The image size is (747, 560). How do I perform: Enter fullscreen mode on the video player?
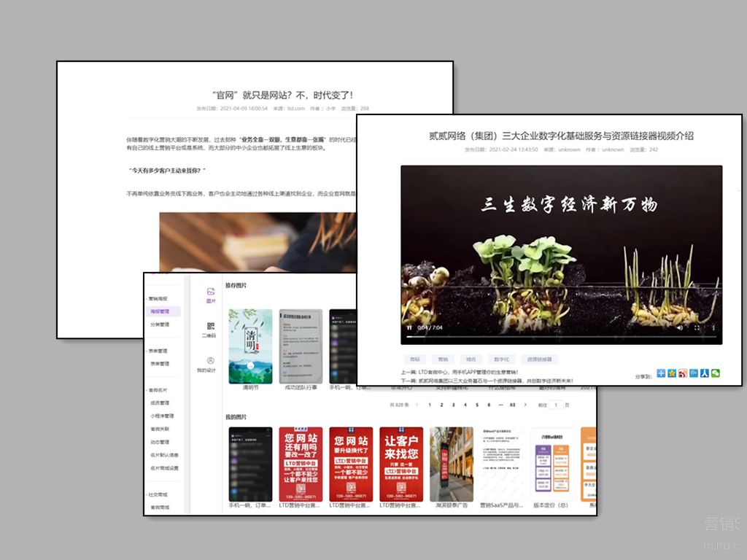point(697,328)
